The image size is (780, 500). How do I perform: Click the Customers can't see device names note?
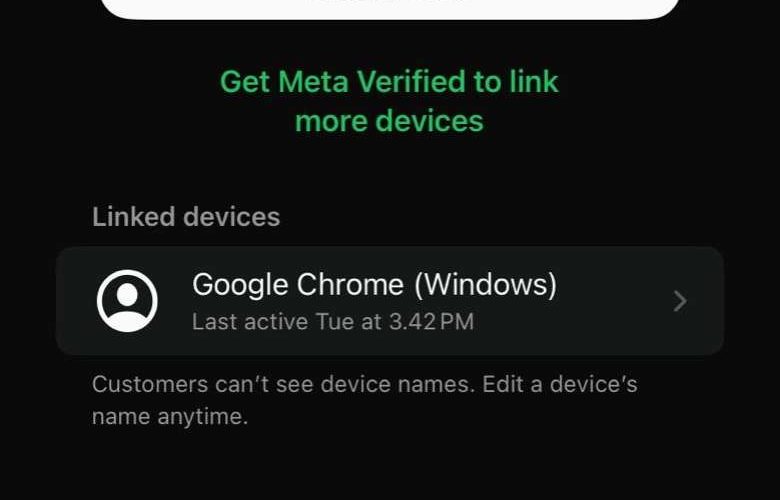point(364,400)
